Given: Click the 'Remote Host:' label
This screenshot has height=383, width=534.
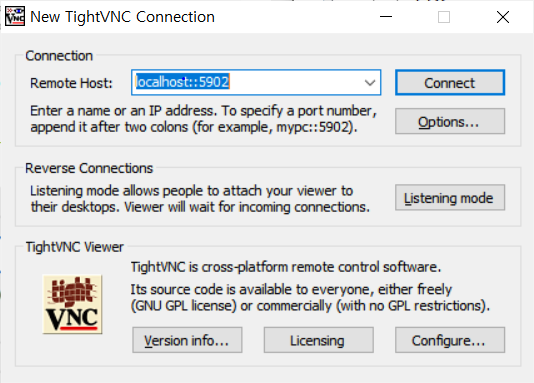Looking at the screenshot, I should tap(71, 83).
